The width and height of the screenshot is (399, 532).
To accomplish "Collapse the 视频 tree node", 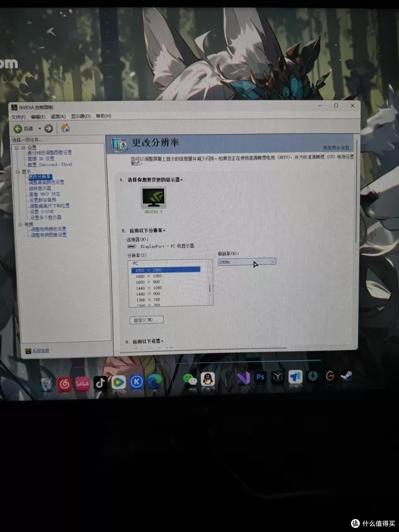I will (x=20, y=224).
